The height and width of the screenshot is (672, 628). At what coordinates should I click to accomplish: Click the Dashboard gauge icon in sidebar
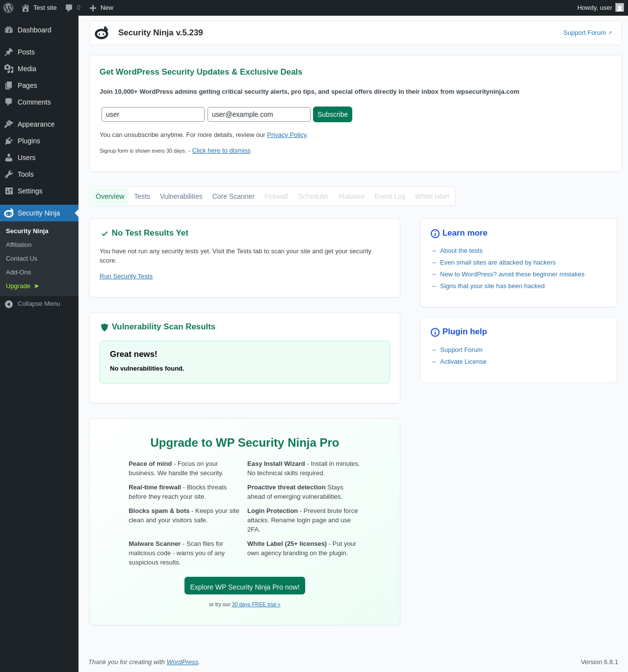(x=9, y=30)
